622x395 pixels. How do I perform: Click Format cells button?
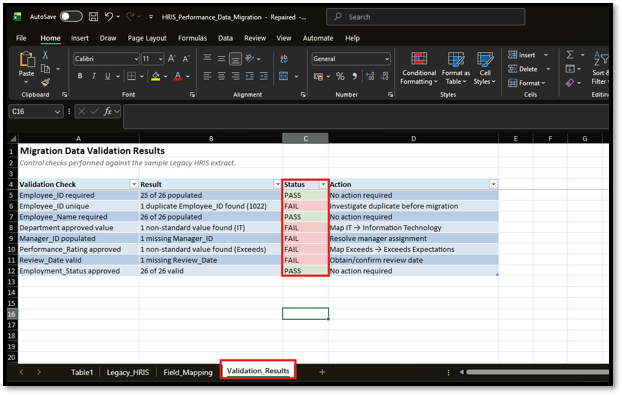[x=527, y=83]
